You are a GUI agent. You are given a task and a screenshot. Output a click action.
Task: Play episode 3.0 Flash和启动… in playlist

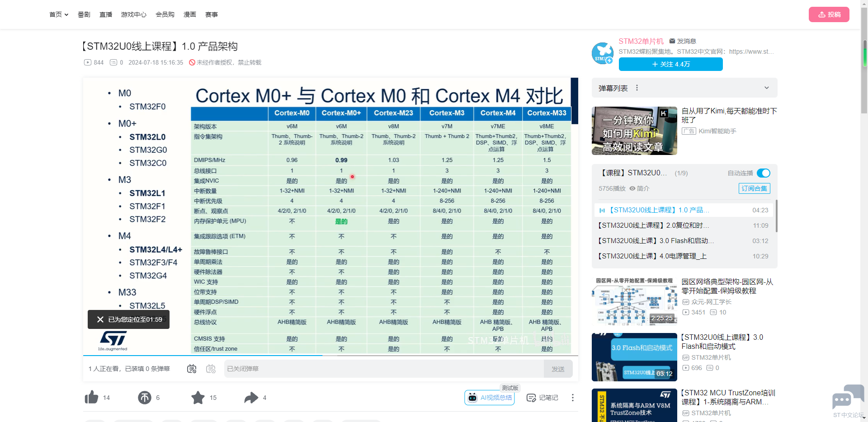coord(683,241)
